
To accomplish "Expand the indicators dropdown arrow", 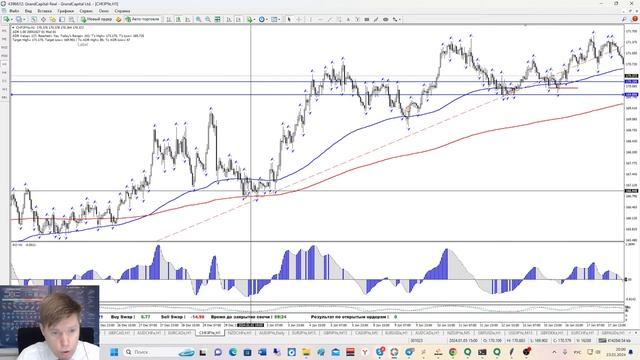I will 255,19.
